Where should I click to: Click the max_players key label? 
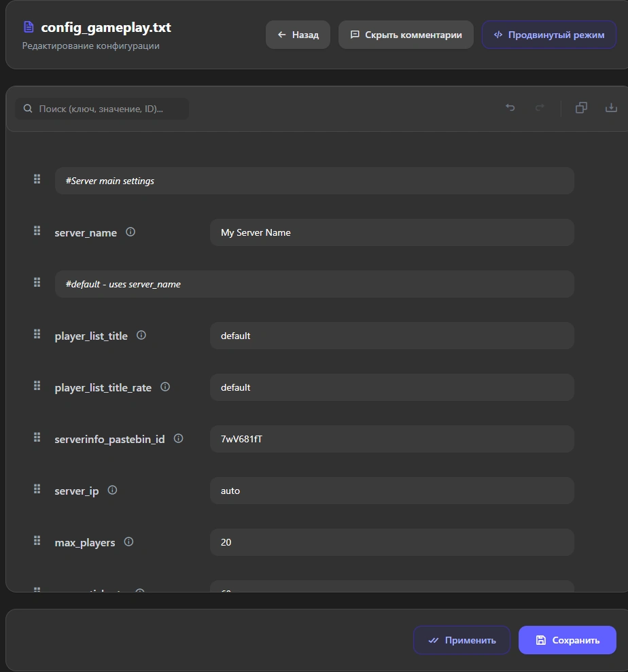point(85,543)
